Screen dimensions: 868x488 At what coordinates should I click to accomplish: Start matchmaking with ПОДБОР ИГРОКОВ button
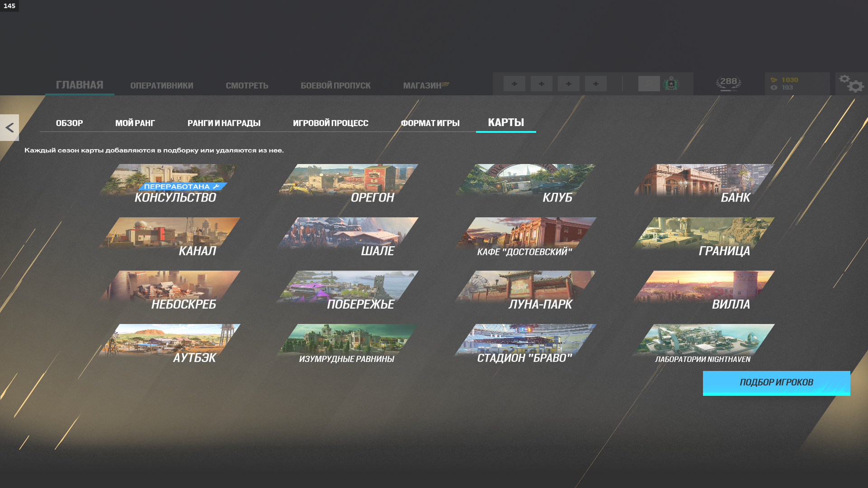776,383
